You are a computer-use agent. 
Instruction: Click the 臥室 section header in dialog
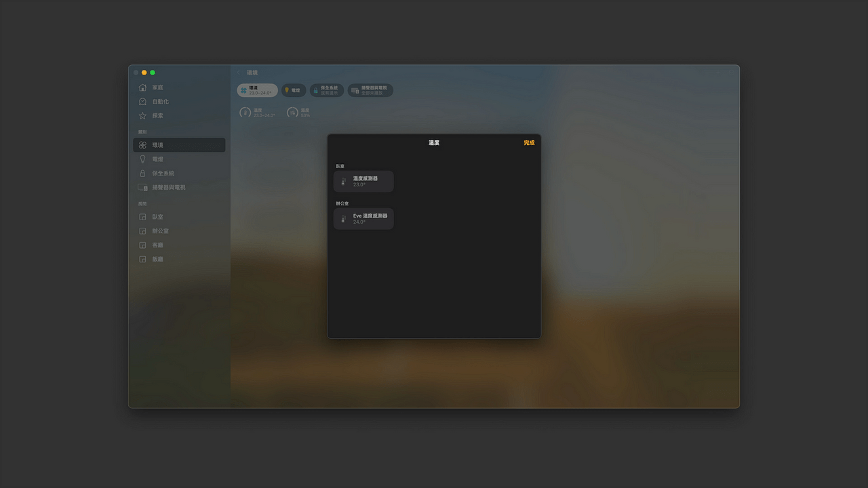coord(340,166)
